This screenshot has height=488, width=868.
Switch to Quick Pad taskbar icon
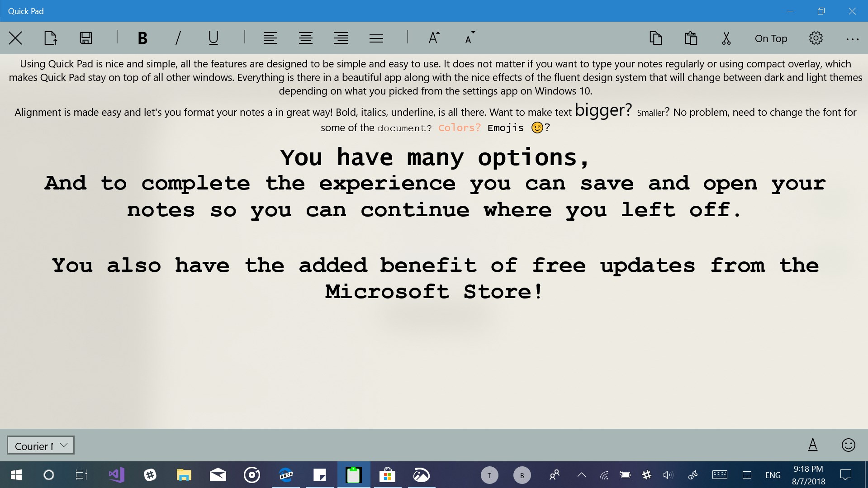(x=354, y=475)
